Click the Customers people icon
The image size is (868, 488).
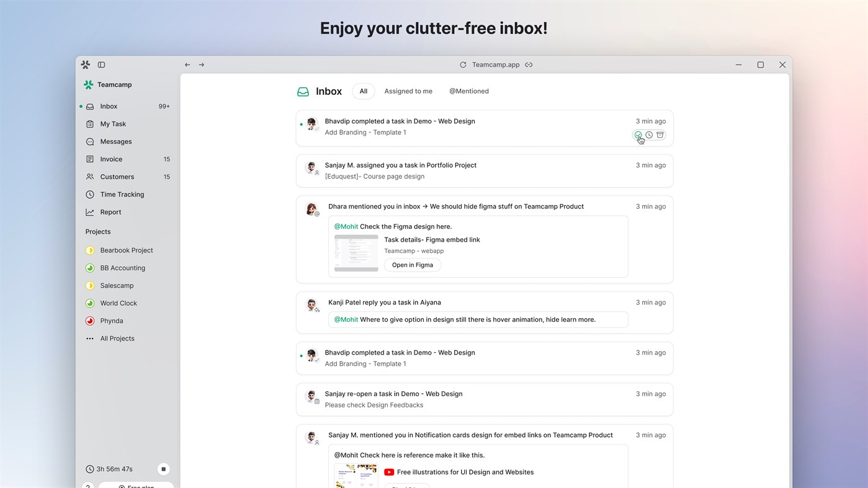click(90, 177)
